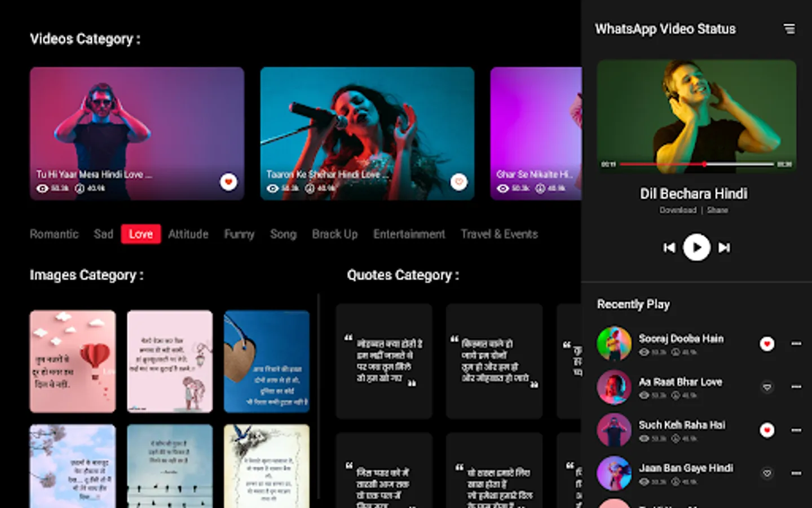Open the beige bird quote image
The height and width of the screenshot is (508, 812).
(x=267, y=466)
